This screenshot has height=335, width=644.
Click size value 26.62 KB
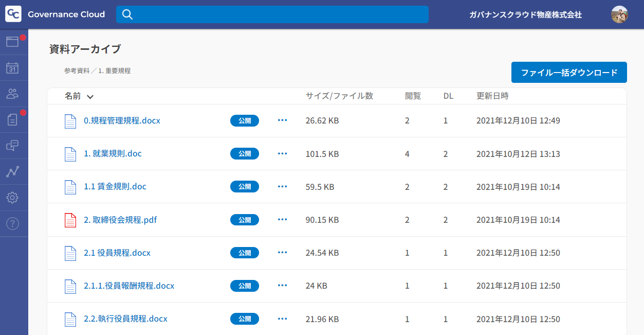[x=322, y=120]
